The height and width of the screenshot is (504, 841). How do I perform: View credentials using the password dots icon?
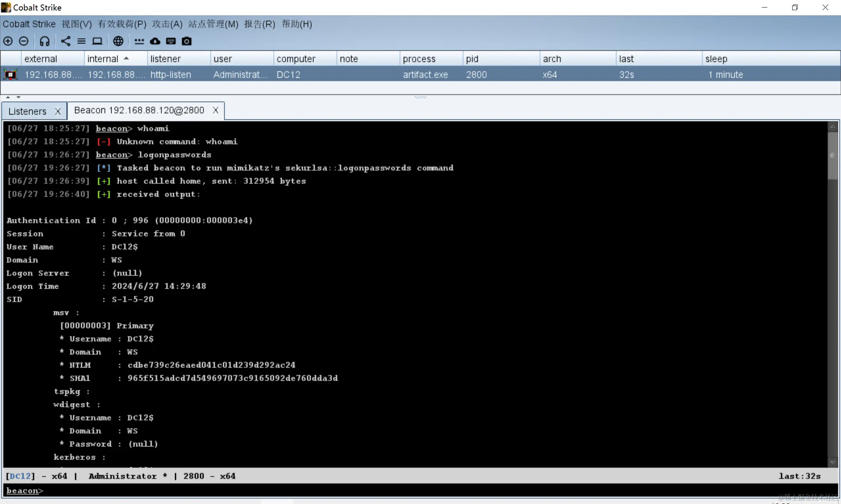[x=139, y=41]
